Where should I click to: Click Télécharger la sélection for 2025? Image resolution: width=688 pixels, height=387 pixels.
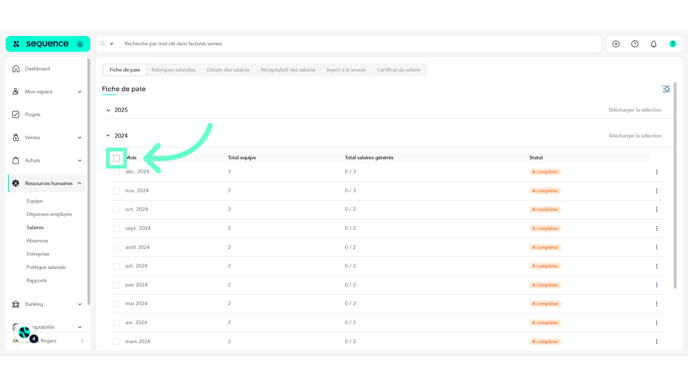coord(634,110)
